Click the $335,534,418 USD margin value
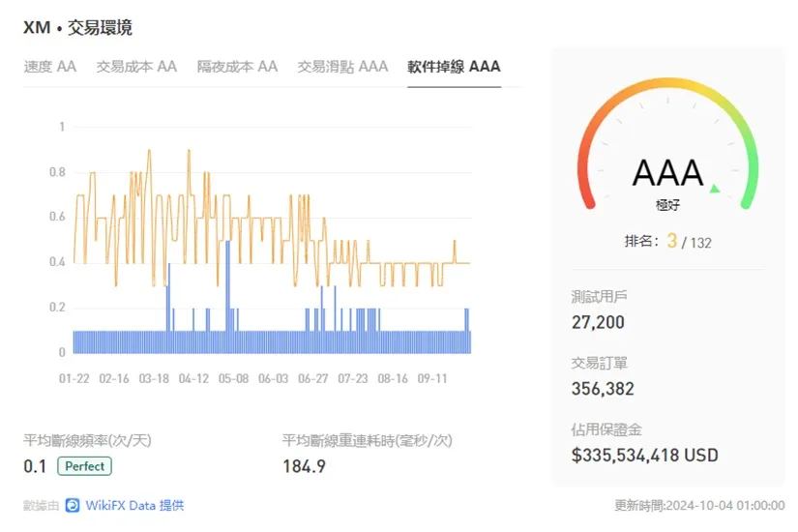The image size is (798, 532). pos(645,456)
